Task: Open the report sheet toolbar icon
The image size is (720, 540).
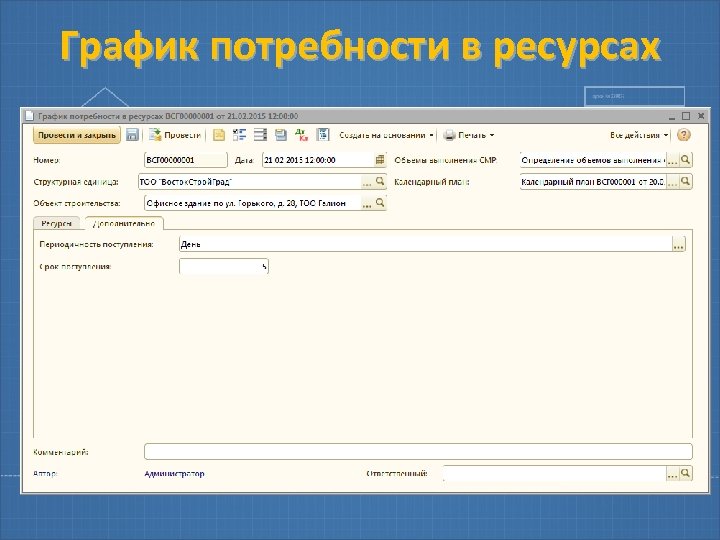Action: tap(323, 135)
